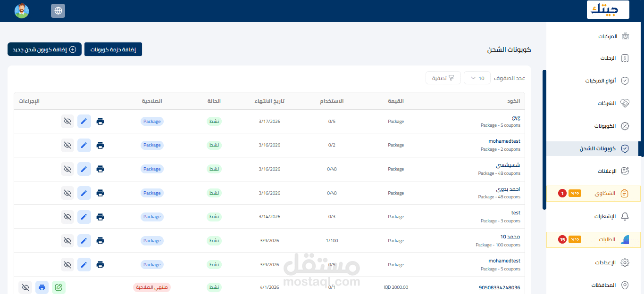
Task: Click the الكود column header
Action: click(514, 101)
